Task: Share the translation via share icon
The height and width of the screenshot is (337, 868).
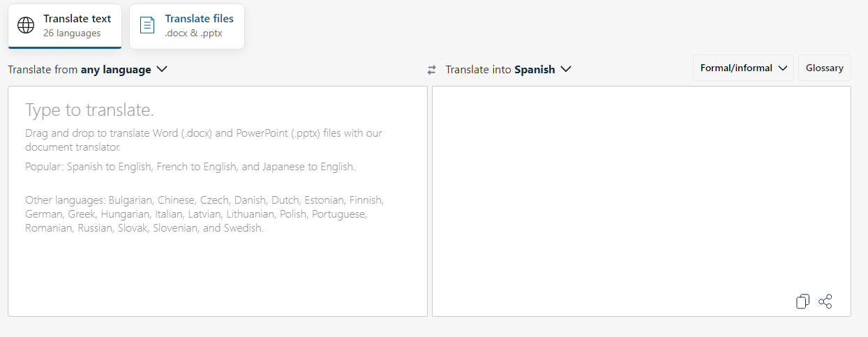Action: pos(825,301)
